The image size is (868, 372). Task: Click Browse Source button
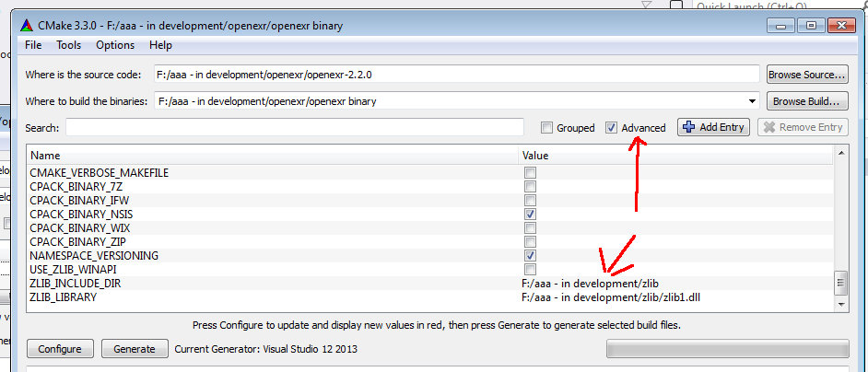click(x=806, y=75)
